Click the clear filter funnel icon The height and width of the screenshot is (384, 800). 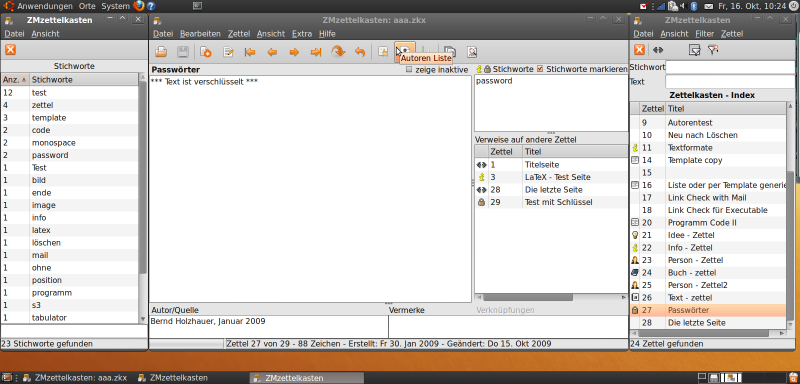point(713,49)
